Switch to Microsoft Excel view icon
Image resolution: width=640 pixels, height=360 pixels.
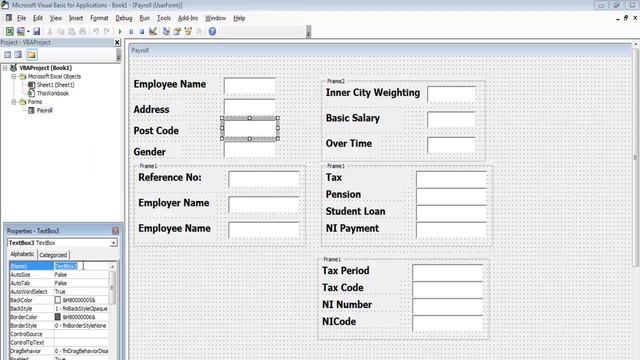(x=9, y=31)
